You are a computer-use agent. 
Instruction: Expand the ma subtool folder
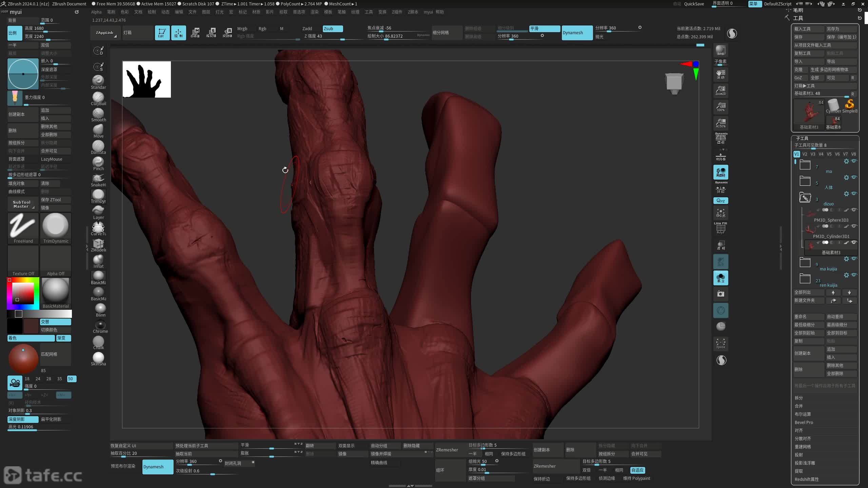(805, 165)
